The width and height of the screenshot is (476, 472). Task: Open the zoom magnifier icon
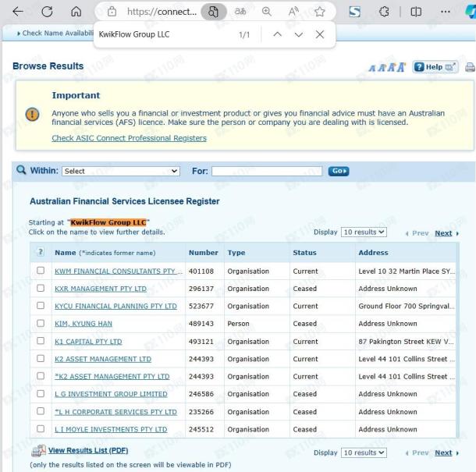pyautogui.click(x=267, y=12)
